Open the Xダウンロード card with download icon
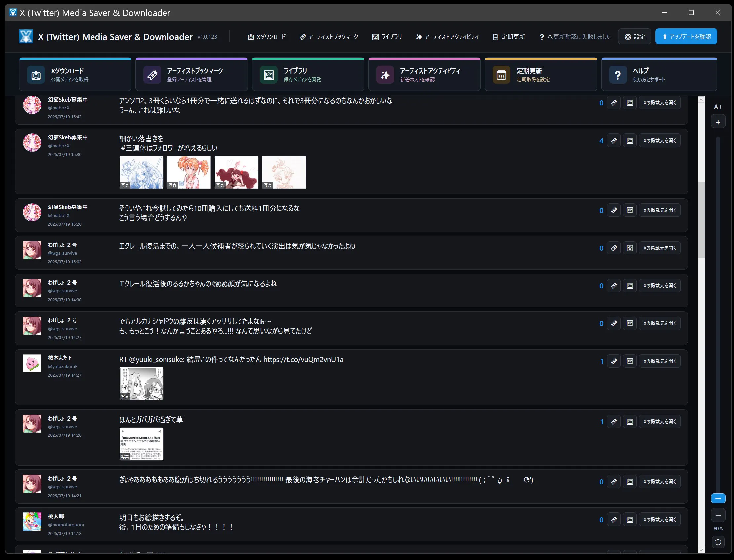The width and height of the screenshot is (734, 560). point(75,75)
